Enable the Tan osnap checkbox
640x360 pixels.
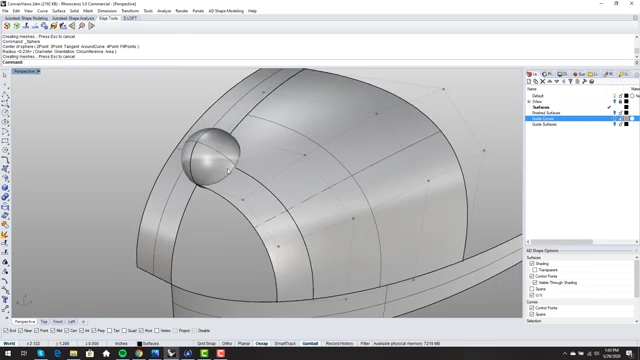coord(109,331)
